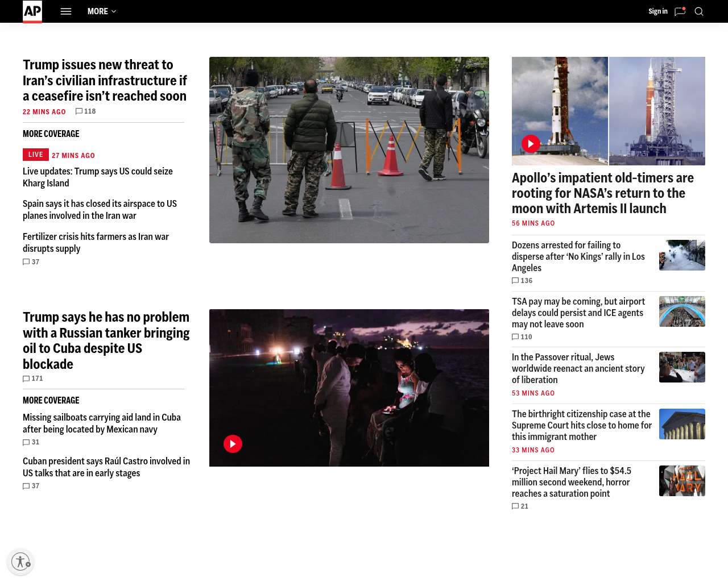This screenshot has height=582, width=728.
Task: Open the Passover table thumbnail
Action: [x=682, y=367]
